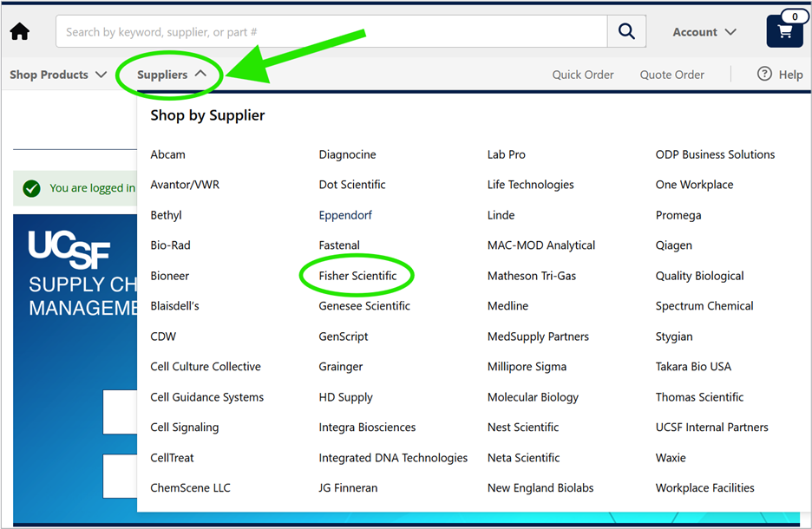Choose Thomas Scientific

click(x=699, y=396)
